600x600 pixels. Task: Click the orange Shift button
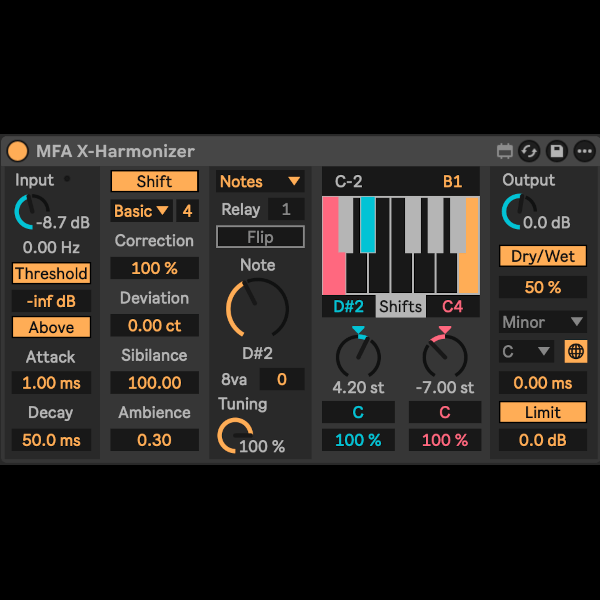pyautogui.click(x=154, y=181)
